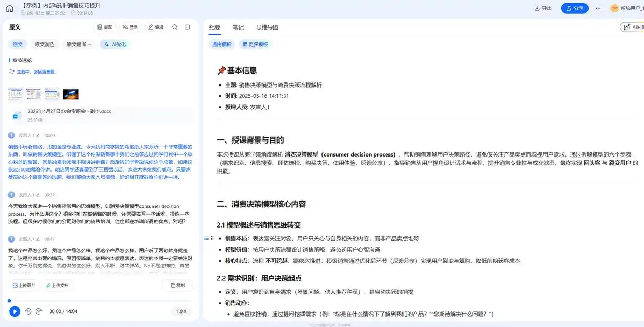Play the audio recording
Screen dimensions: 644x327
(15, 311)
